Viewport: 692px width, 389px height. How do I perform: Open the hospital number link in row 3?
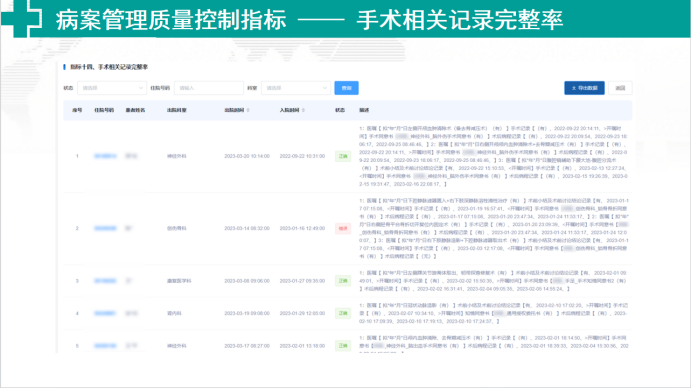(105, 281)
